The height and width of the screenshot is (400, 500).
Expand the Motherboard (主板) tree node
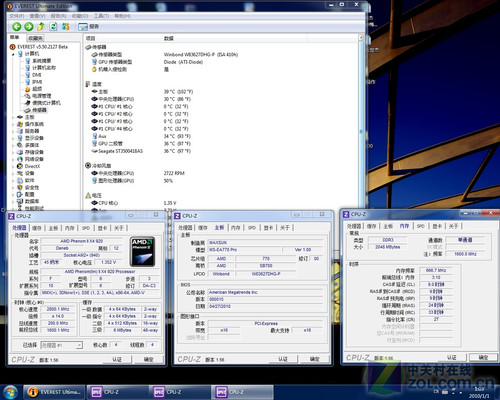point(14,117)
